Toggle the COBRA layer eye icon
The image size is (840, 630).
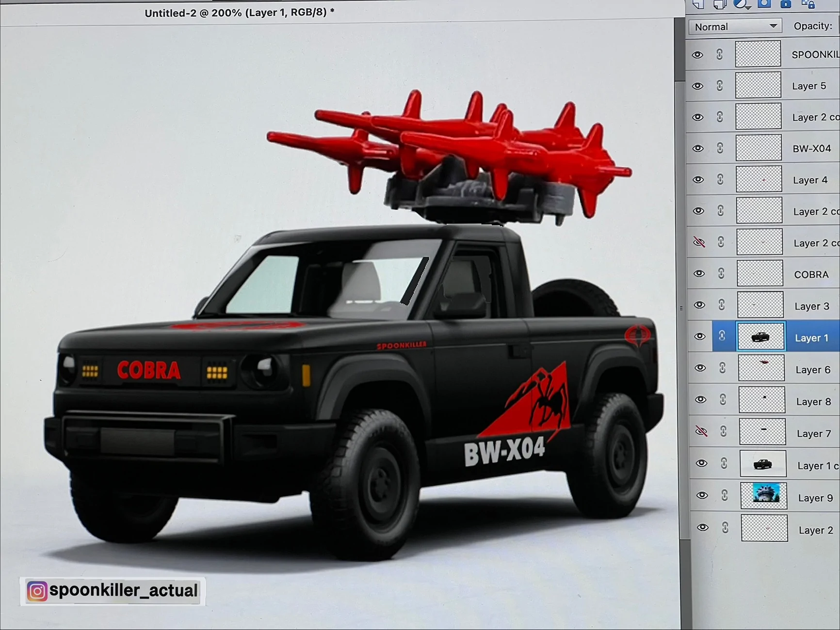click(699, 274)
